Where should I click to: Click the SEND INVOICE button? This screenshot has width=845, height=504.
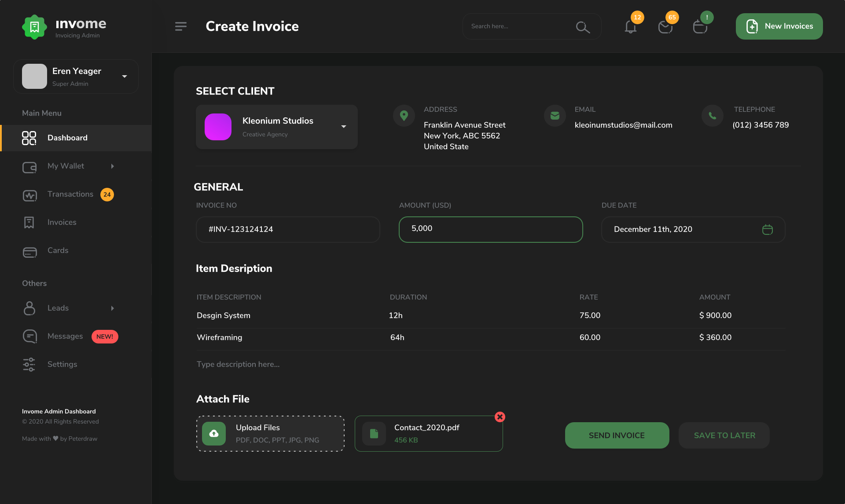click(617, 435)
